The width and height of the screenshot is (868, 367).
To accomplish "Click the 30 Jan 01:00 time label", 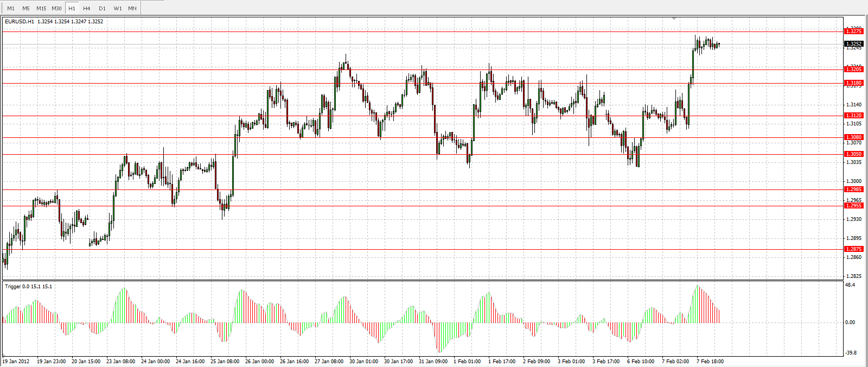I will pos(364,362).
